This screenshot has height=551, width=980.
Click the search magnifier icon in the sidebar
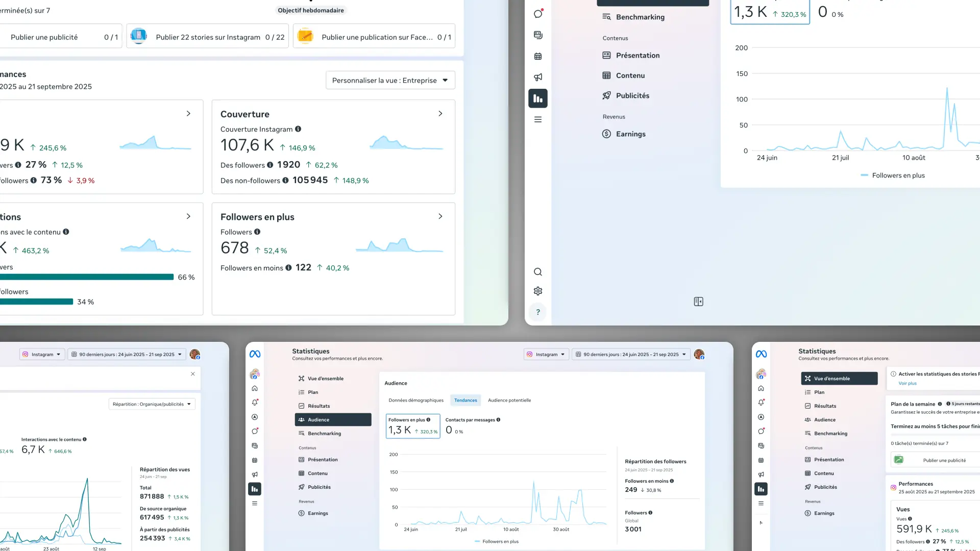pos(537,272)
